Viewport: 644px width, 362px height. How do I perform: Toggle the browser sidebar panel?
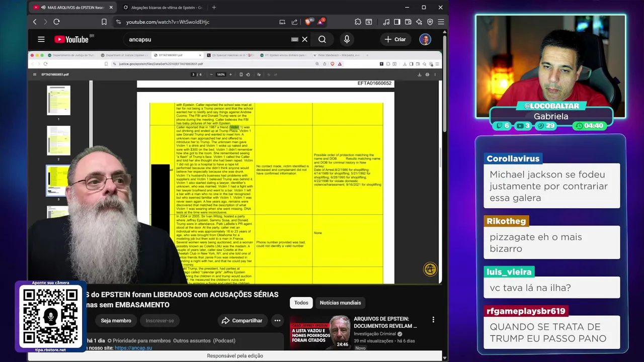397,22
